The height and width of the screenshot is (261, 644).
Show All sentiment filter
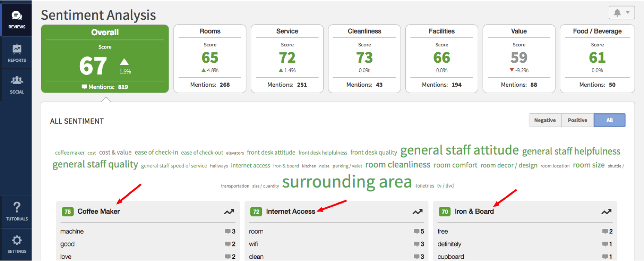[610, 120]
